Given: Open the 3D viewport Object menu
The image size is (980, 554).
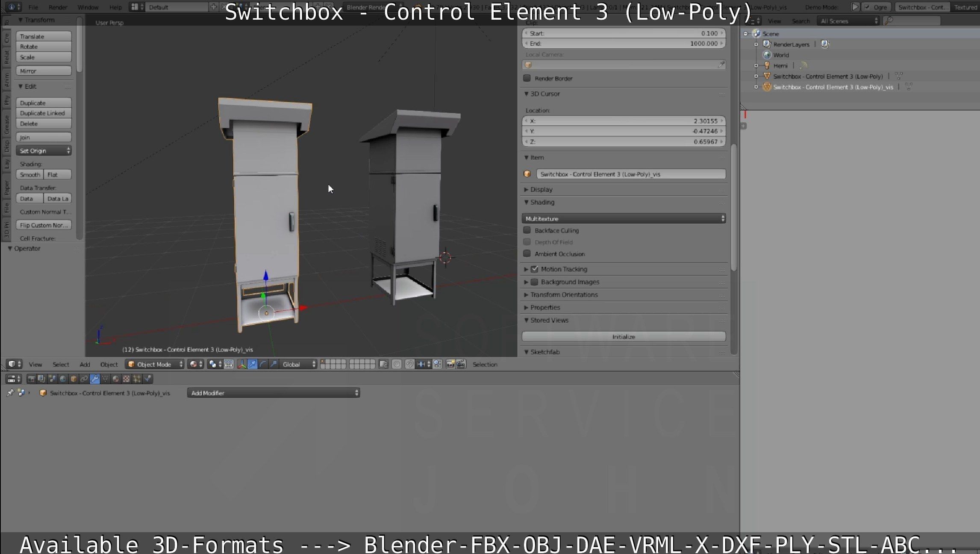Looking at the screenshot, I should coord(109,364).
